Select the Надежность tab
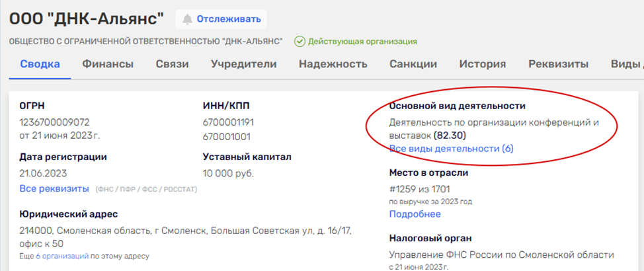The image size is (644, 271). coord(333,64)
